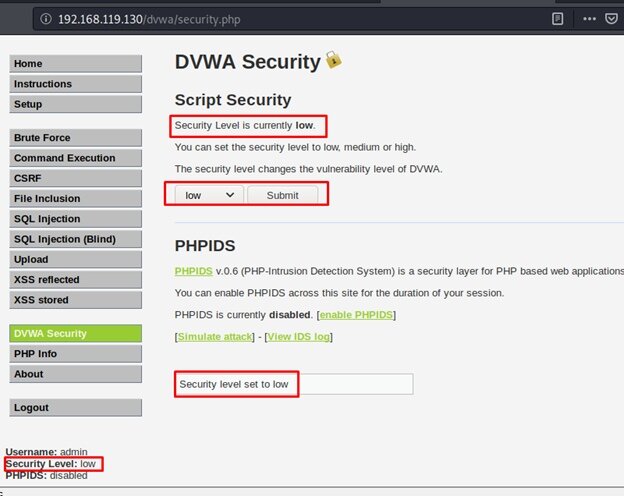The image size is (624, 496).
Task: Open the Instructions page
Action: 75,84
